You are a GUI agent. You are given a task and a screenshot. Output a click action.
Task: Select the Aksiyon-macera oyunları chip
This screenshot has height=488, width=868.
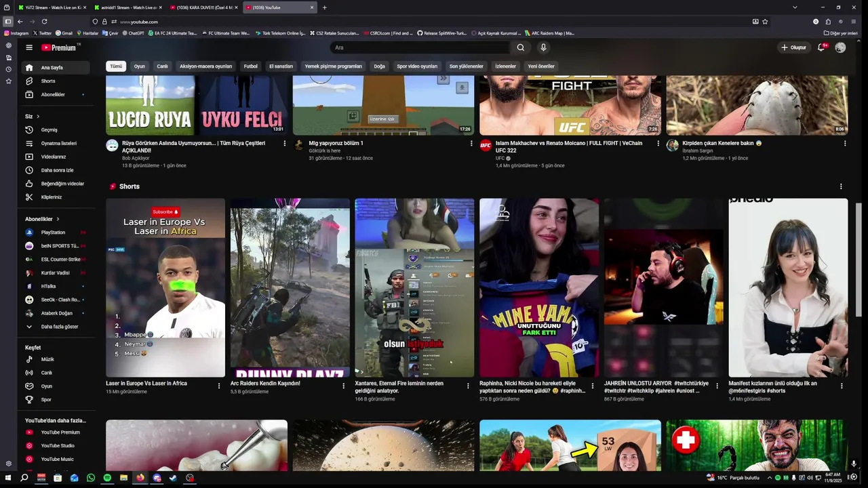(x=205, y=66)
